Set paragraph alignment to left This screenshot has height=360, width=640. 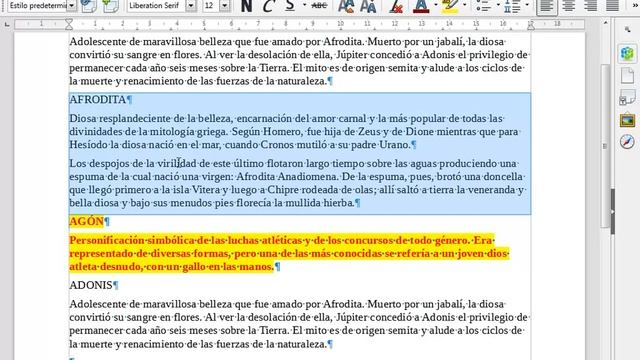[547, 6]
